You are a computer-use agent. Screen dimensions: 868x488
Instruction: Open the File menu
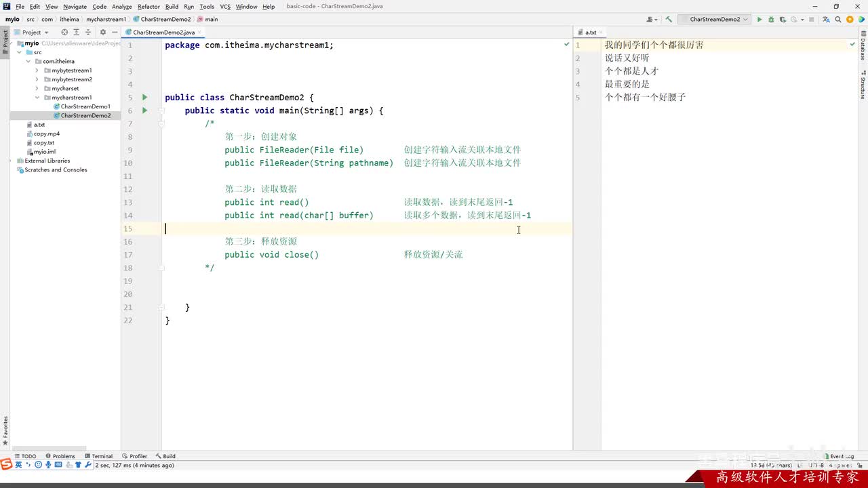[x=20, y=7]
